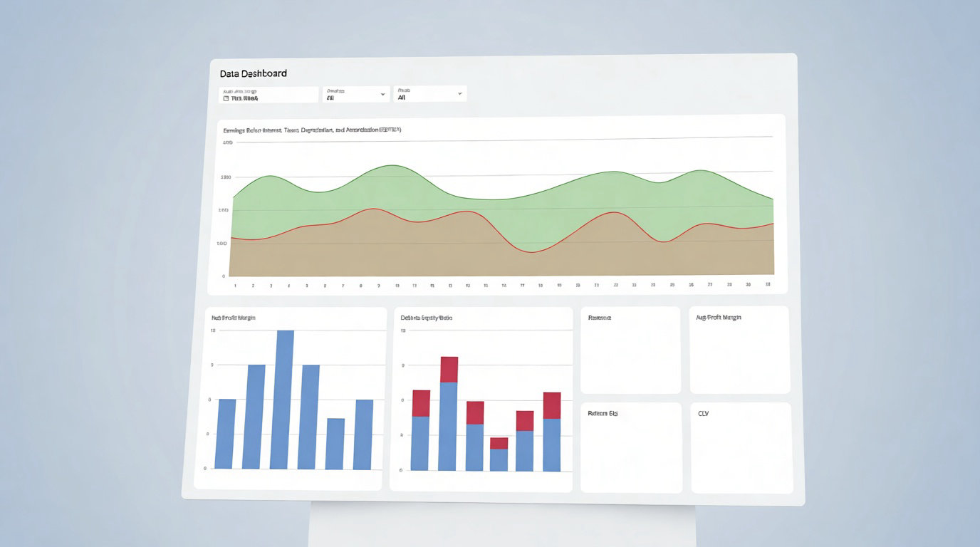980x547 pixels.
Task: Open the date range filter field
Action: coord(269,95)
